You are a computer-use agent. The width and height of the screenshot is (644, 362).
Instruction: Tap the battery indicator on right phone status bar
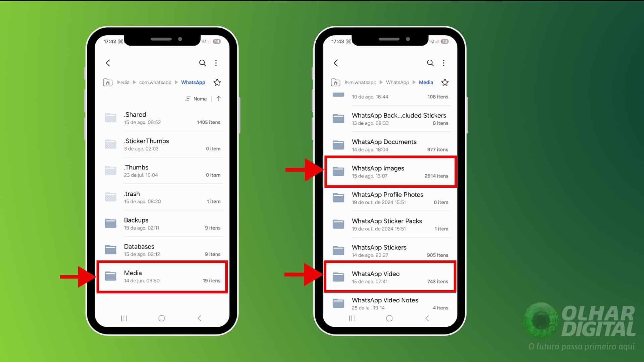click(444, 42)
